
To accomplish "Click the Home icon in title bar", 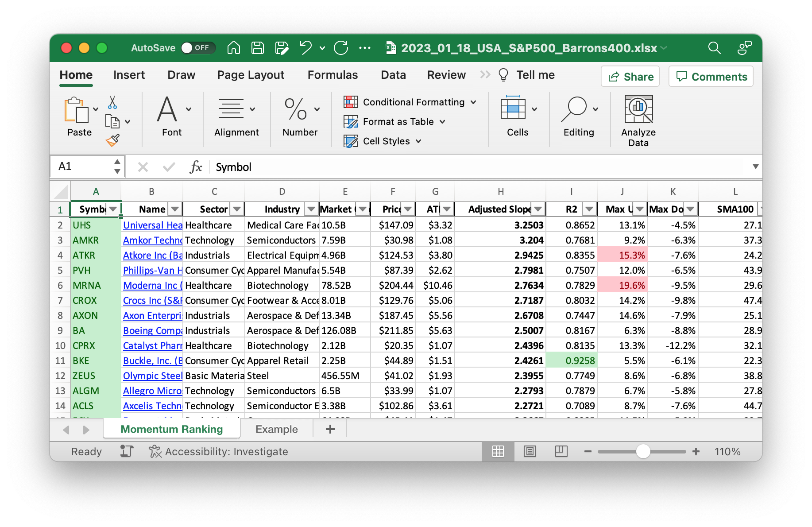I will [233, 48].
